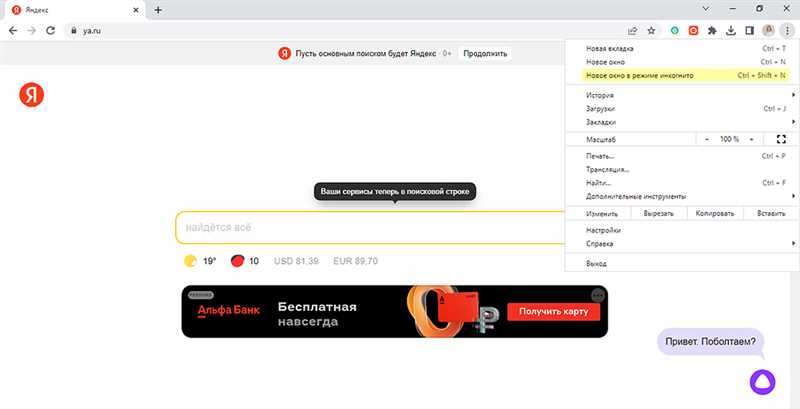Screen dimensions: 800x409
Task: Expand the Справка submenu
Action: coord(683,244)
